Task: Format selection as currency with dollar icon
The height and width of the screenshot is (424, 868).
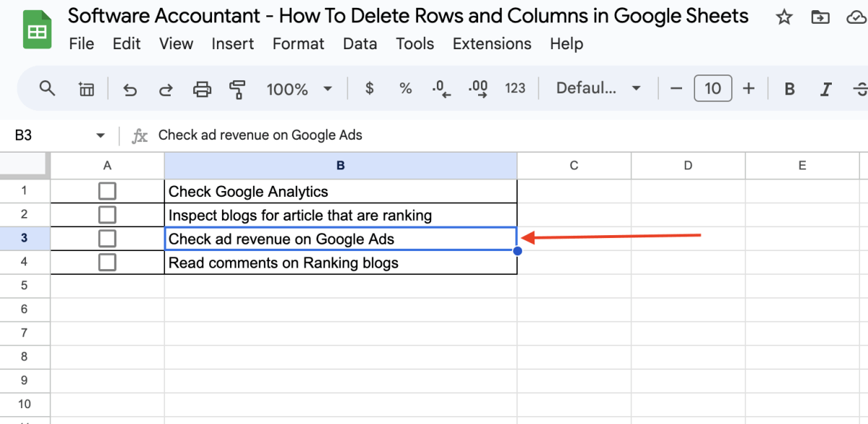Action: coord(368,88)
